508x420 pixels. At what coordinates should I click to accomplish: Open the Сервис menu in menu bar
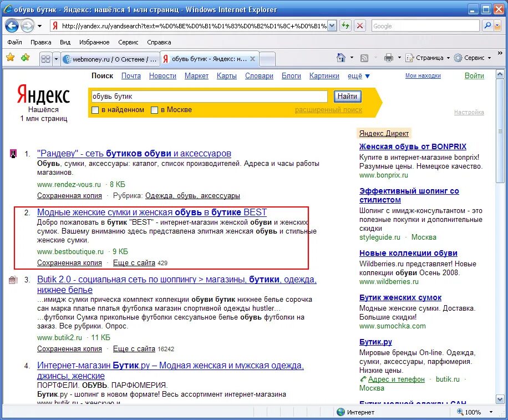(128, 42)
